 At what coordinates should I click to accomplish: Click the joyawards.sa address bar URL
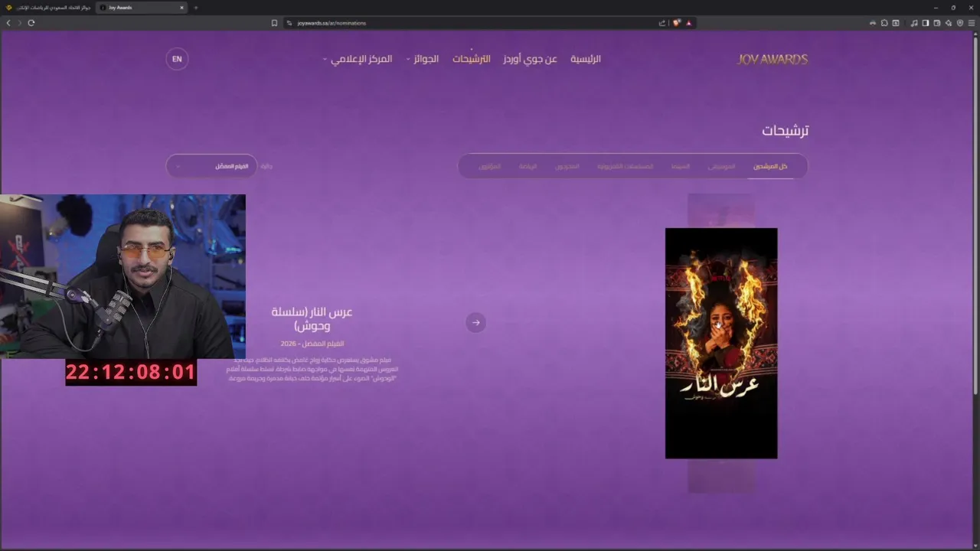tap(332, 23)
